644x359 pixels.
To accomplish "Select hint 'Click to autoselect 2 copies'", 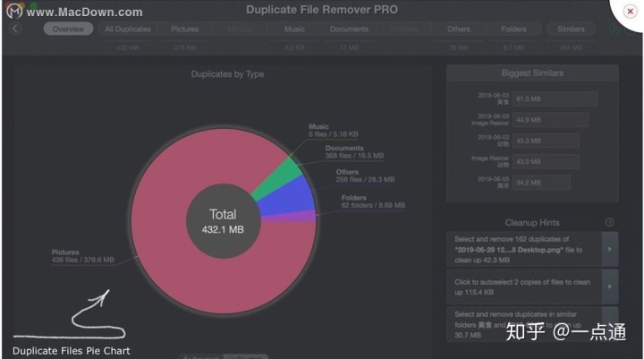I will (x=524, y=287).
